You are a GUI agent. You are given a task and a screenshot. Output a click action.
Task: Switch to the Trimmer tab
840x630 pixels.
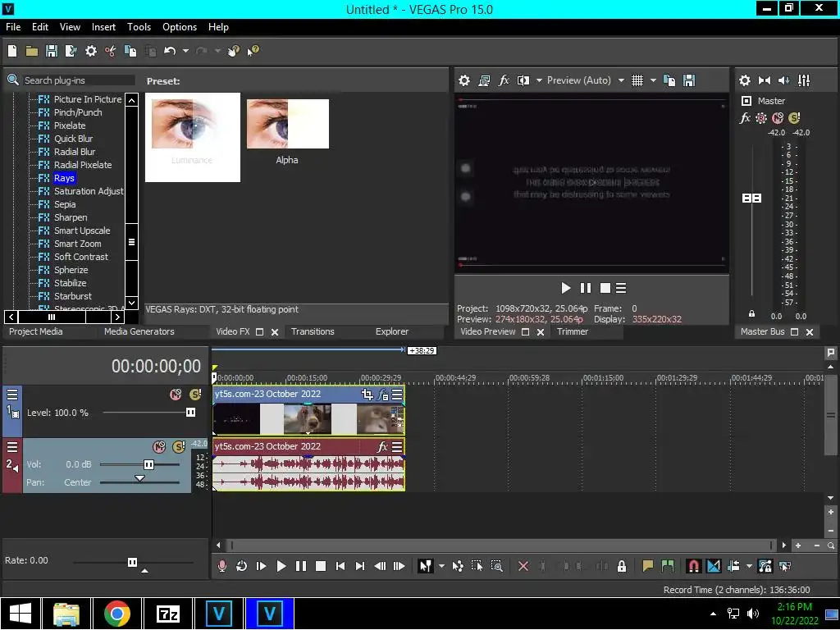(572, 331)
